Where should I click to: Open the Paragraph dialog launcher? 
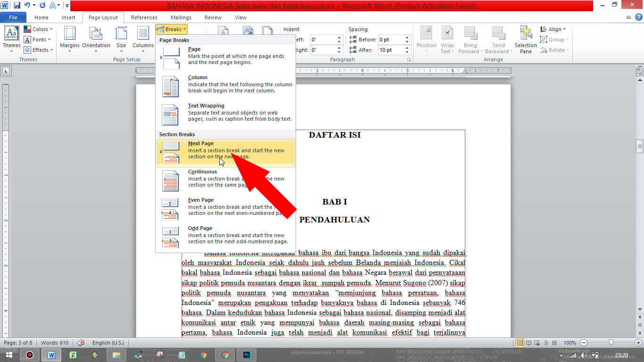pyautogui.click(x=409, y=60)
